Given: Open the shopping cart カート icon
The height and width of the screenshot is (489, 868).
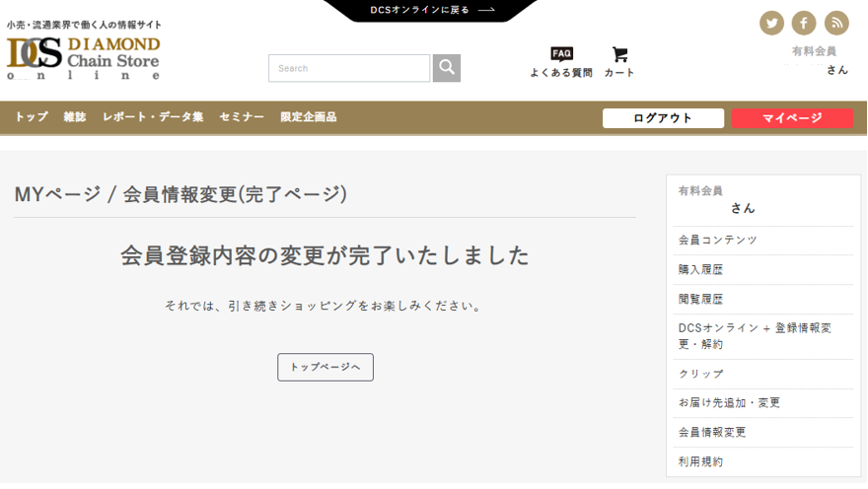Looking at the screenshot, I should [x=619, y=62].
